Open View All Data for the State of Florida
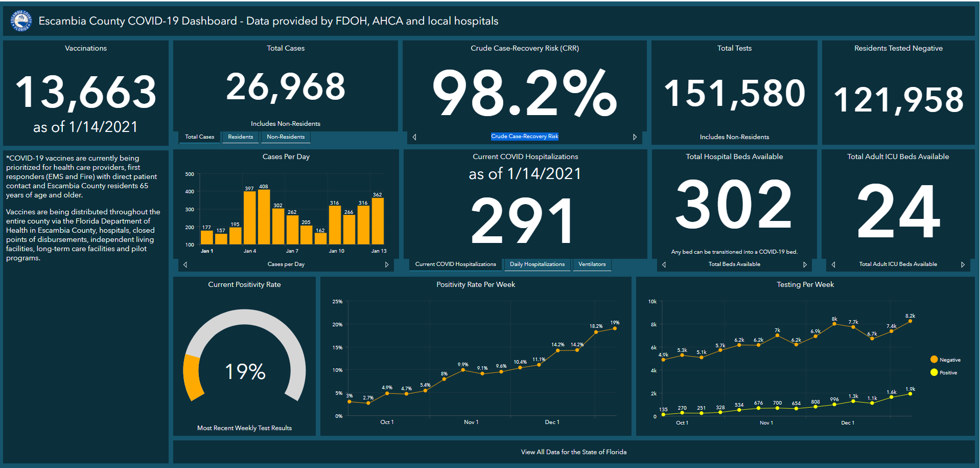The image size is (980, 468). click(x=573, y=452)
